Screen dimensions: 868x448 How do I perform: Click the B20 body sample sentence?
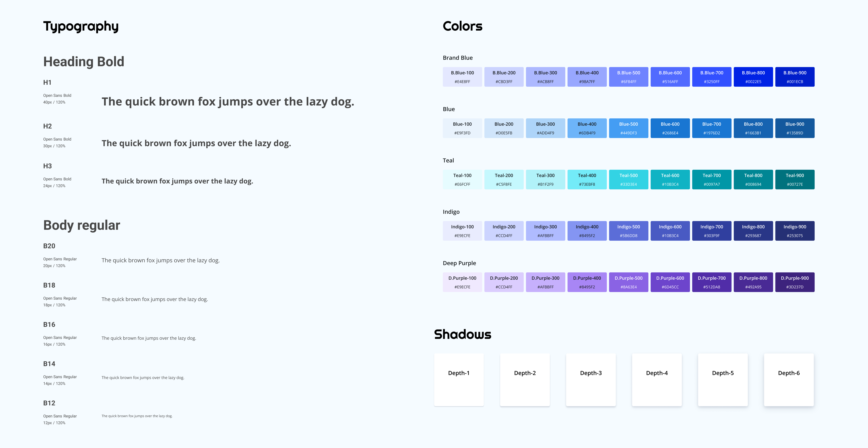tap(160, 260)
